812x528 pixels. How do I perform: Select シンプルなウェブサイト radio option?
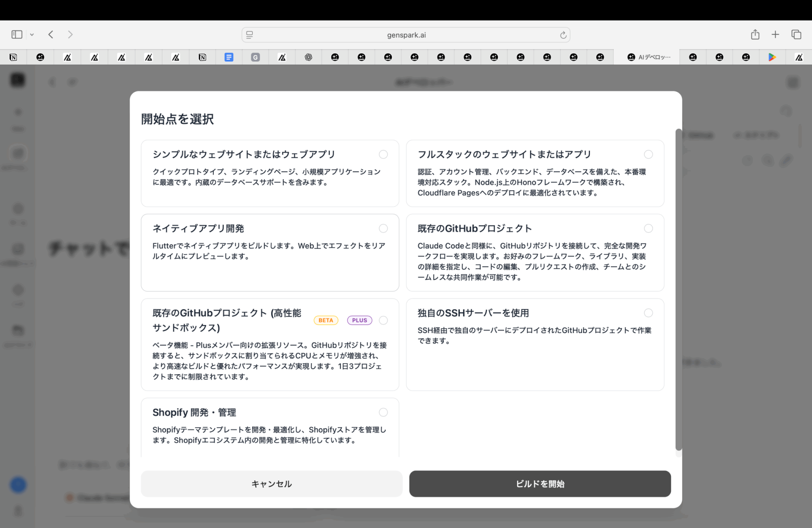point(383,154)
